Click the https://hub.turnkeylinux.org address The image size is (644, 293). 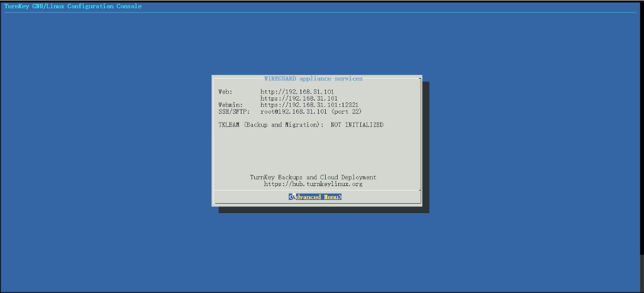coord(313,184)
